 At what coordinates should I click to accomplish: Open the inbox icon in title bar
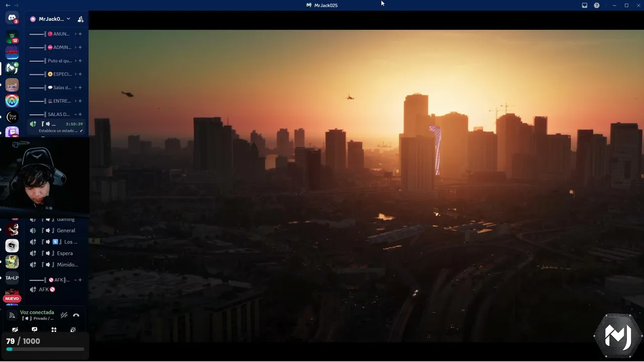(585, 6)
